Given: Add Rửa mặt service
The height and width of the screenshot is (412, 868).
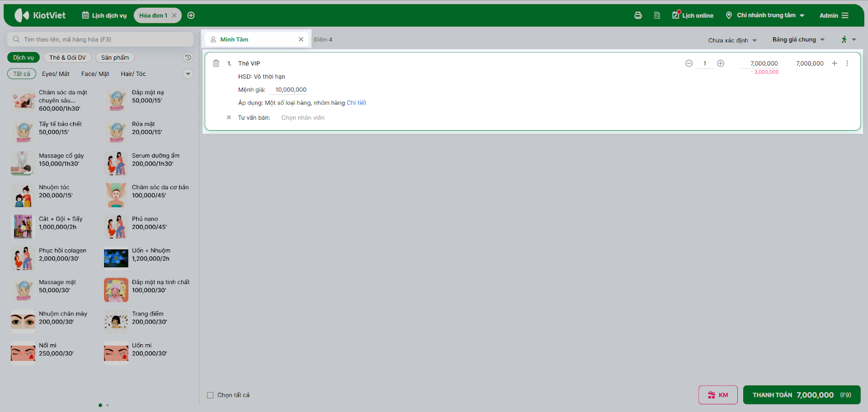Looking at the screenshot, I should point(146,132).
